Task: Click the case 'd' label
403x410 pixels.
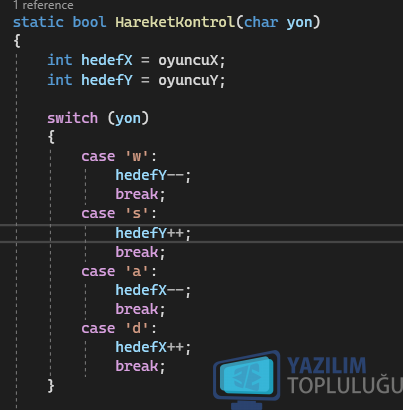Action: pos(119,328)
